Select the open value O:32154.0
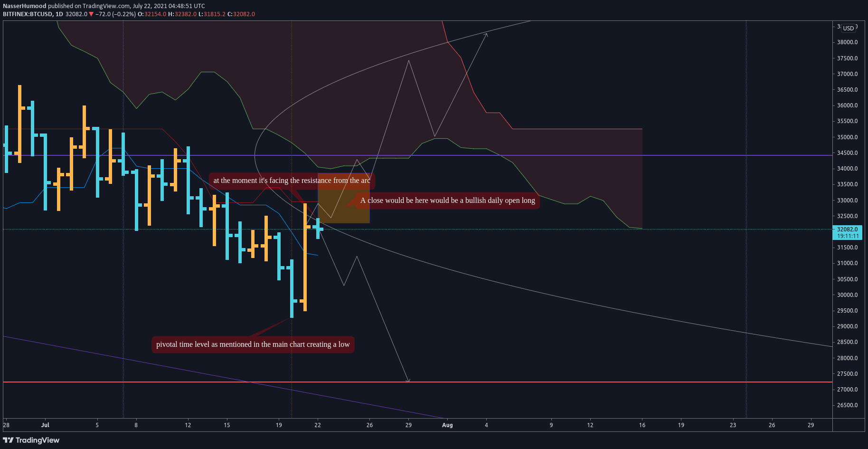Viewport: 868px width, 449px height. (152, 14)
